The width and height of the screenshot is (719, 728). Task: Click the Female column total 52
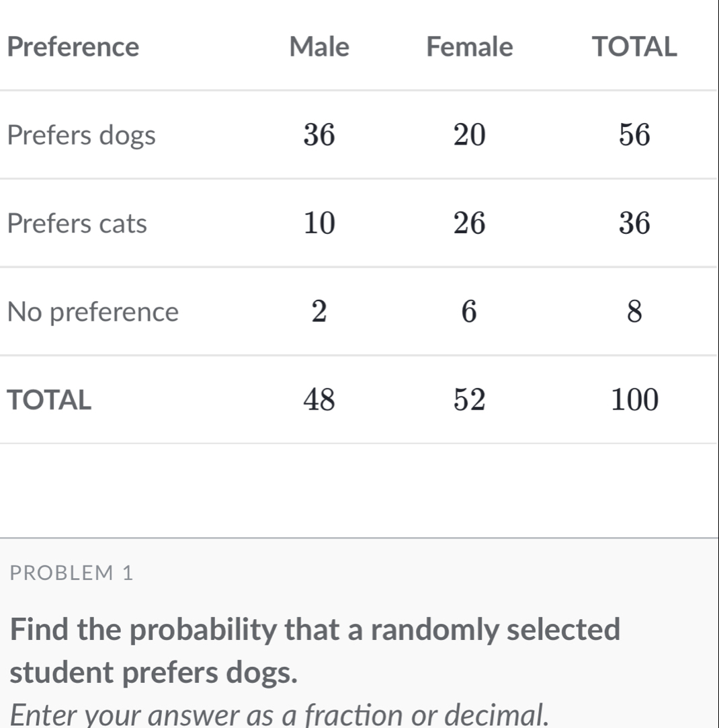(469, 400)
